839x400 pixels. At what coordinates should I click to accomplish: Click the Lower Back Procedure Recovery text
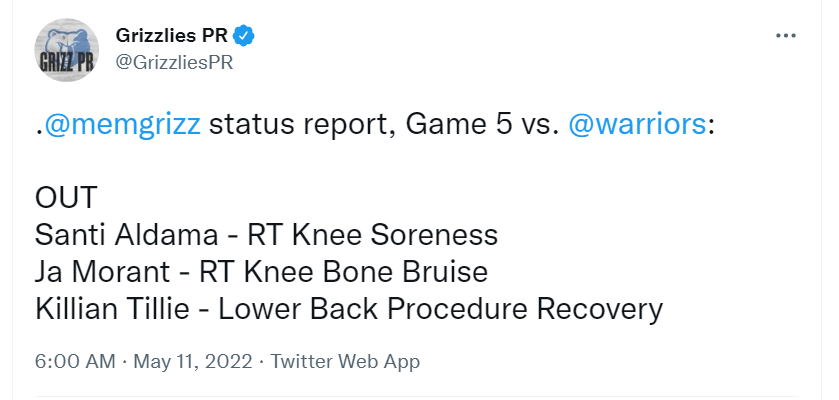[x=440, y=309]
